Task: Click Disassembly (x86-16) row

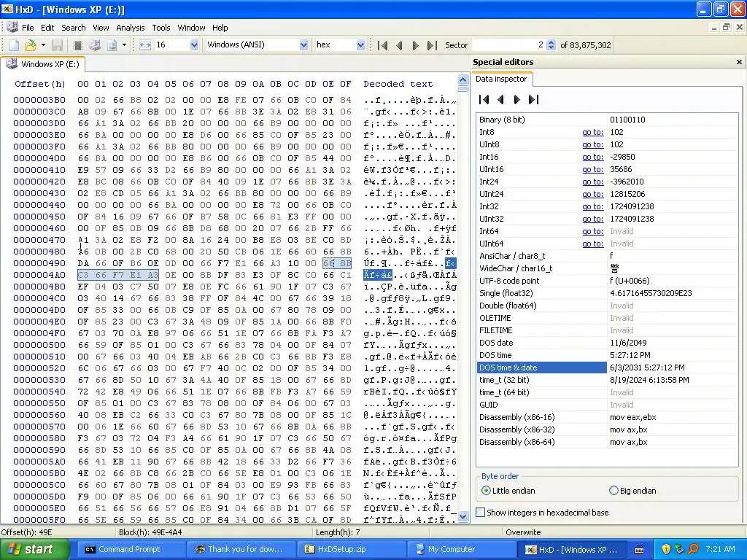Action: 608,416
